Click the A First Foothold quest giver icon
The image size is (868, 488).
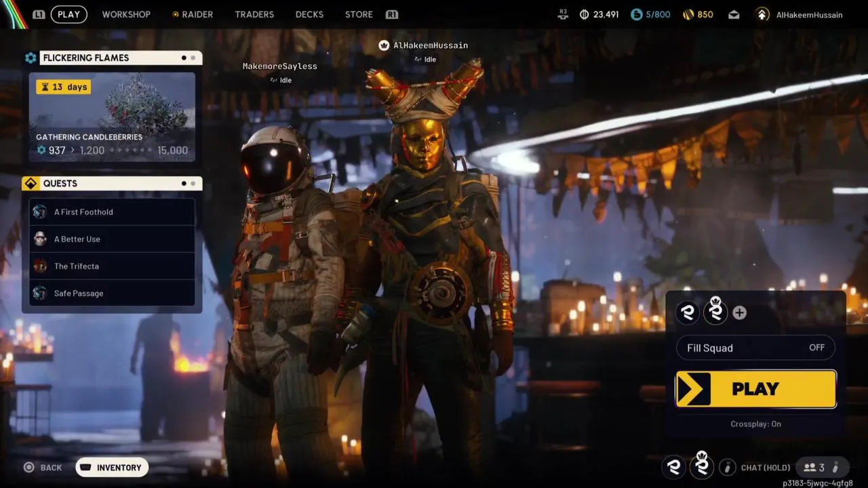pos(40,212)
